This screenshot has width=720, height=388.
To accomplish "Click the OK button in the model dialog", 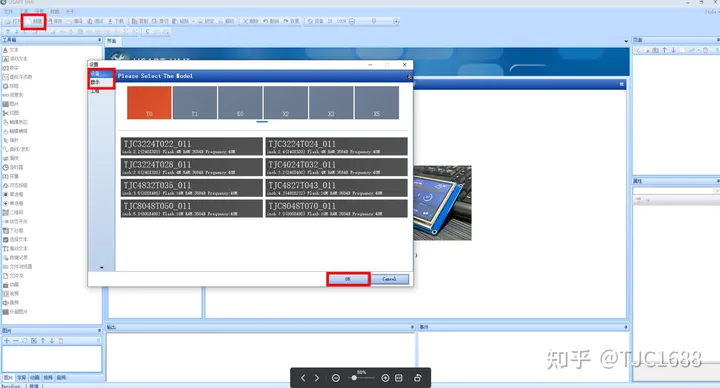I will tap(348, 279).
